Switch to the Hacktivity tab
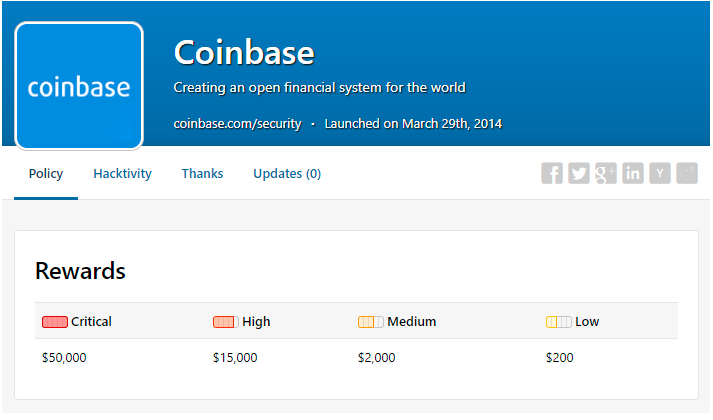The width and height of the screenshot is (713, 420). [122, 174]
